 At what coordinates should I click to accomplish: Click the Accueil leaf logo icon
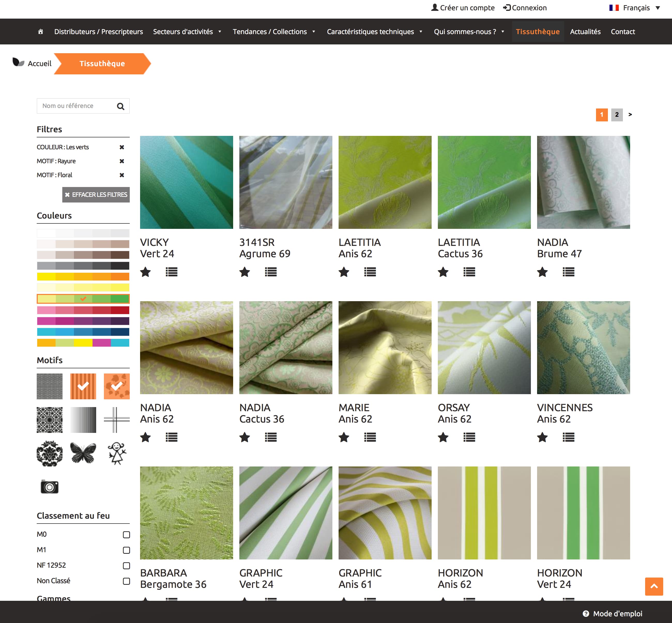(x=18, y=62)
